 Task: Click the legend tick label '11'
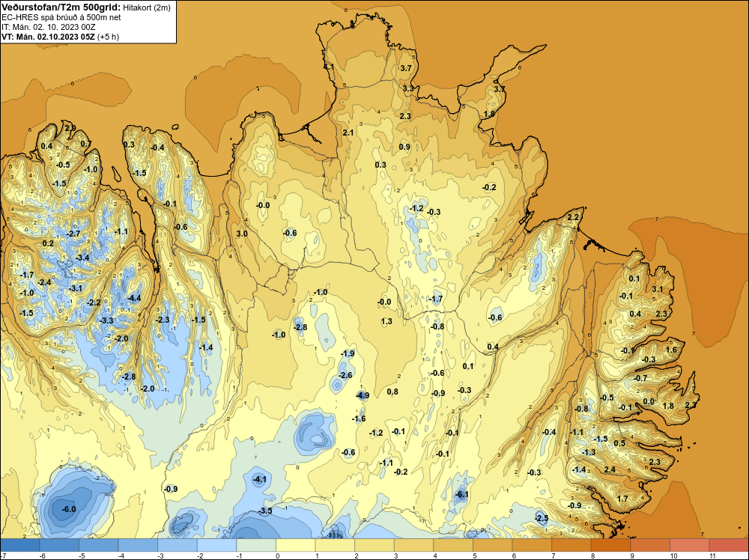712,556
